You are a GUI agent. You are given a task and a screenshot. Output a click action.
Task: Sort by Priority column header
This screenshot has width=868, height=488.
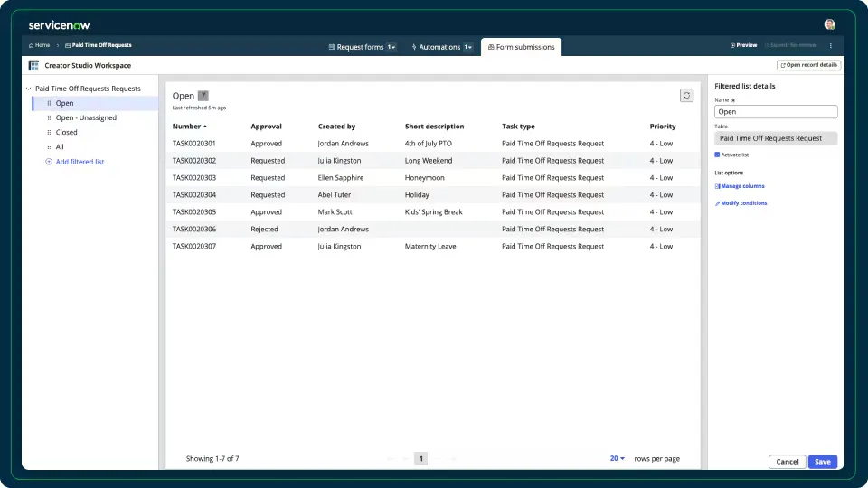point(663,127)
